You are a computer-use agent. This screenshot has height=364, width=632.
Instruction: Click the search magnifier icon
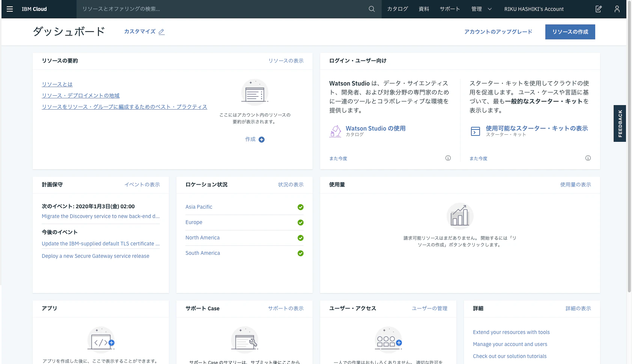point(372,9)
